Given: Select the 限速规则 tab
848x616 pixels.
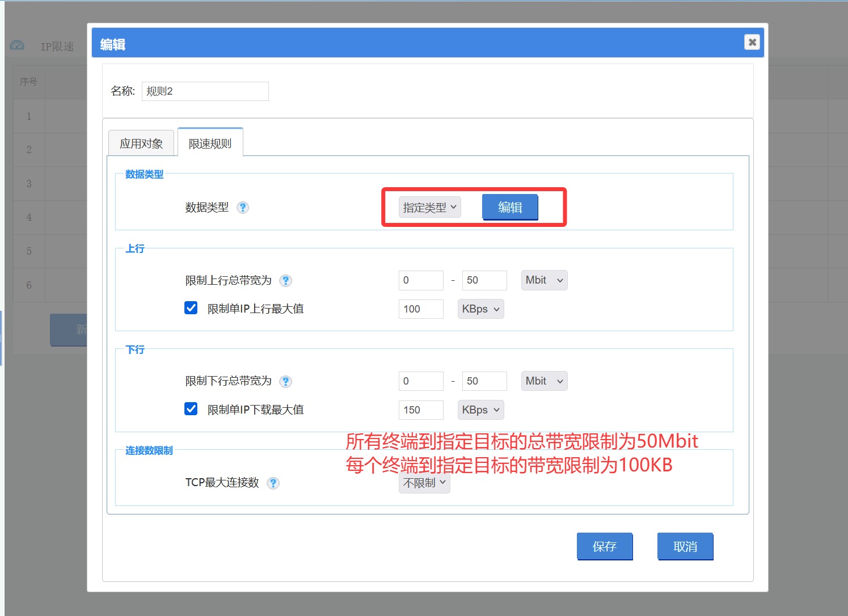Looking at the screenshot, I should (x=210, y=144).
